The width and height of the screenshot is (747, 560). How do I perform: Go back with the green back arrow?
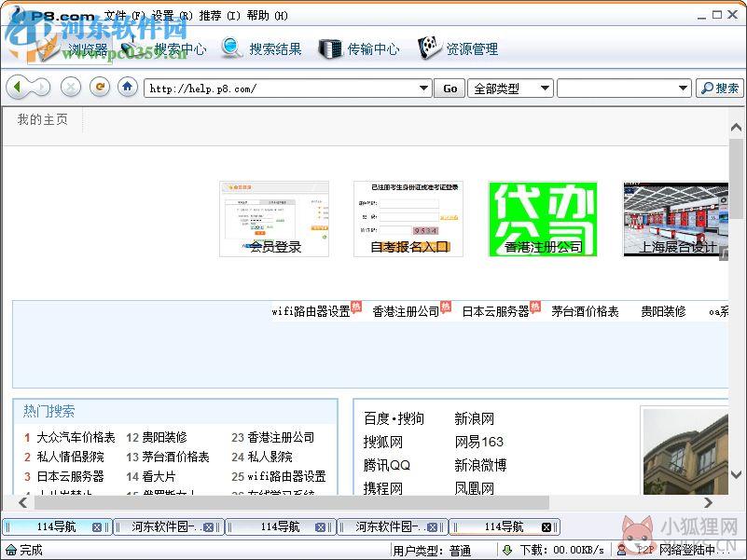18,88
